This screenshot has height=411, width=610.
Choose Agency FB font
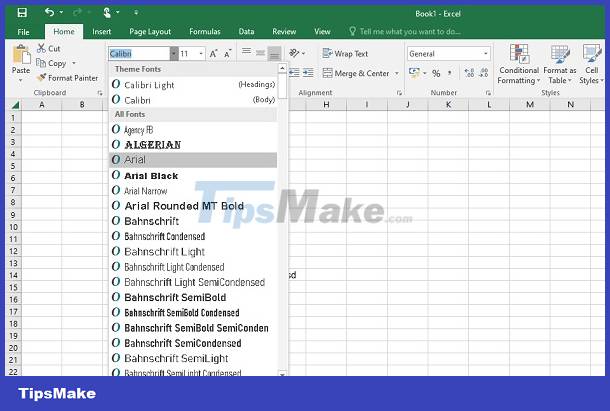click(193, 129)
